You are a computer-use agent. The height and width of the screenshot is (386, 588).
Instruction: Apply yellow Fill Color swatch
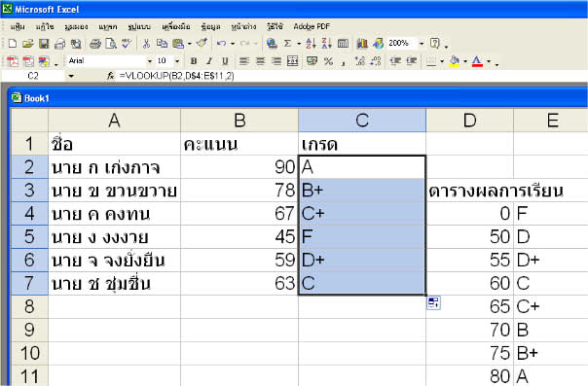tap(455, 61)
